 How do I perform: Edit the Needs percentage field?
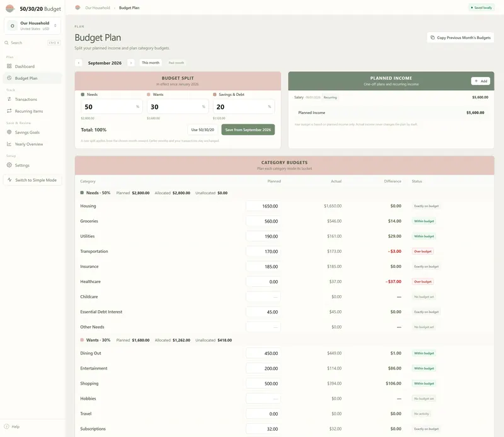(112, 107)
